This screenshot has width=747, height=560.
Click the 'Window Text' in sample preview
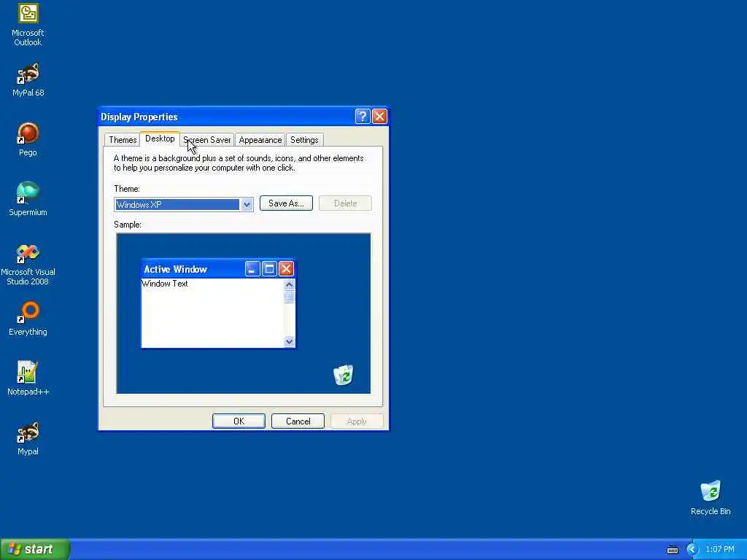tap(165, 284)
